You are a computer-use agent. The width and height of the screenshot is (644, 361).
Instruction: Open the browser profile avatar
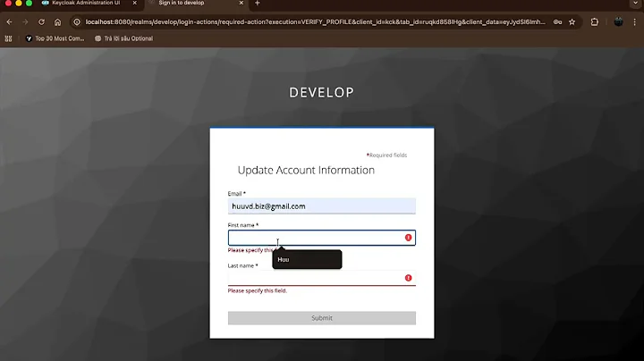618,22
